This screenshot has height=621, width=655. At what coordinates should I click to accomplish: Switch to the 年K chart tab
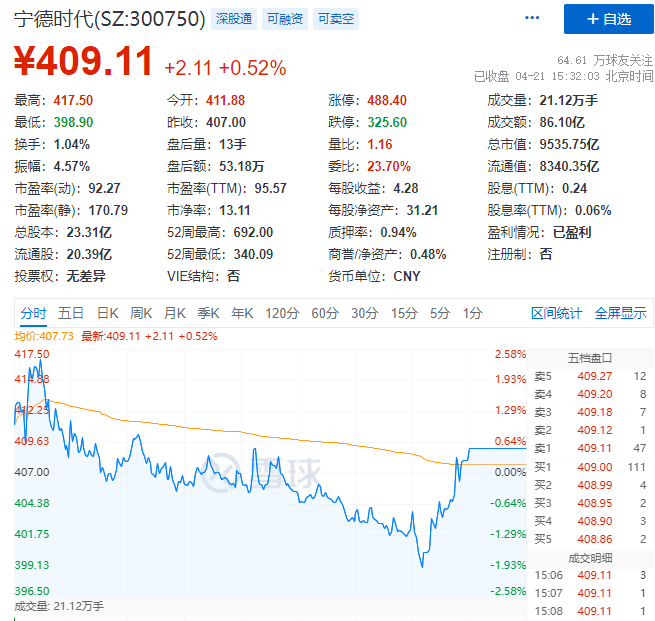click(242, 313)
